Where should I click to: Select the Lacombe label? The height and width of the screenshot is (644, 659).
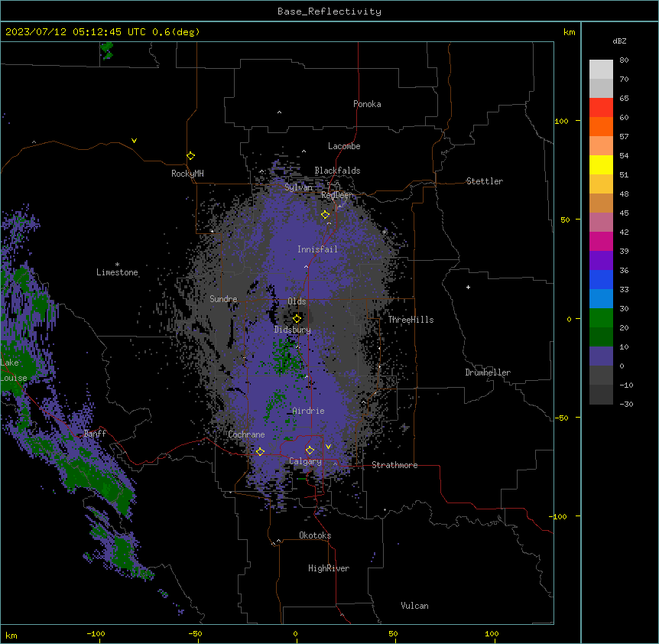coord(344,146)
